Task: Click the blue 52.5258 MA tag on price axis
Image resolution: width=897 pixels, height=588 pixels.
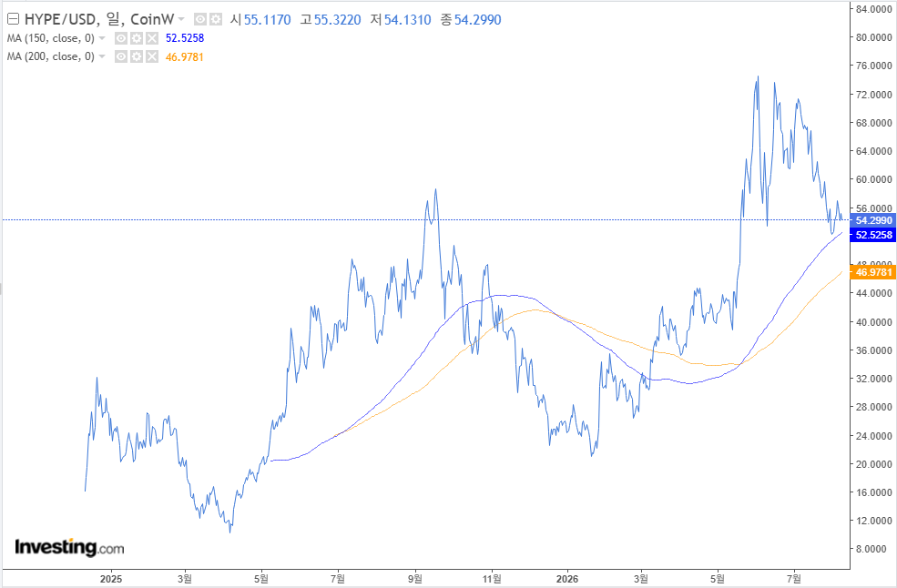Action: tap(873, 235)
